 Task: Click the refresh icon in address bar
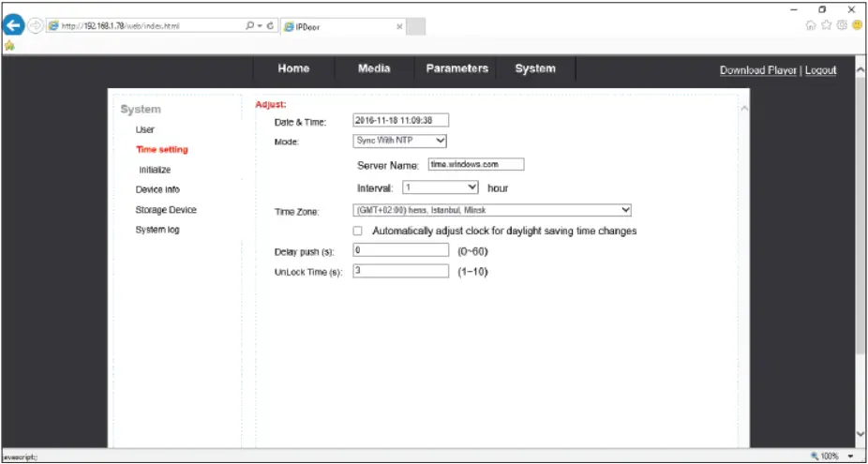(270, 25)
